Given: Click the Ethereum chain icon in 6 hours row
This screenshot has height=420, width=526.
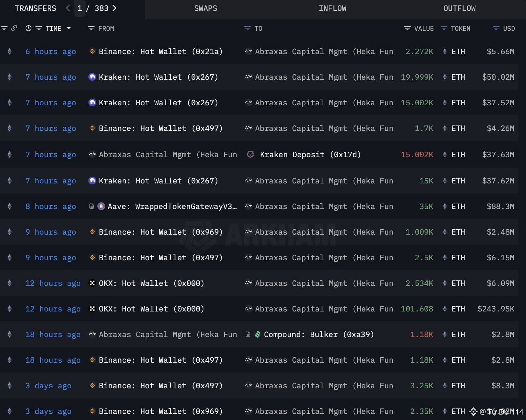Looking at the screenshot, I should [10, 51].
